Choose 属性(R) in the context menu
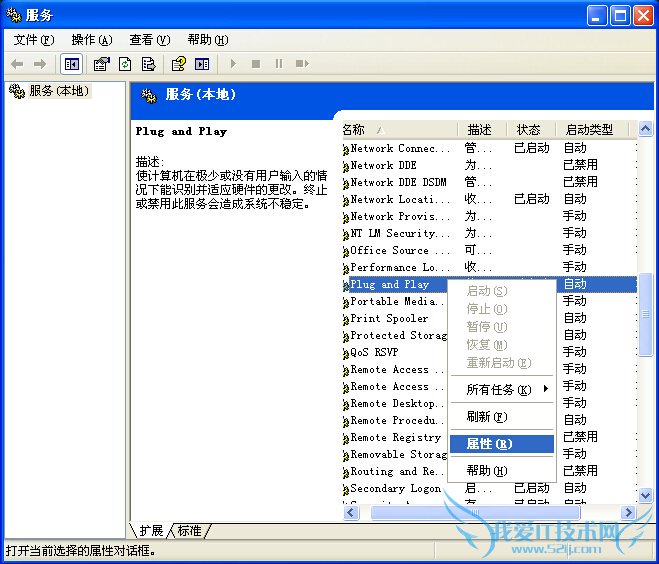Image resolution: width=659 pixels, height=564 pixels. pyautogui.click(x=502, y=444)
